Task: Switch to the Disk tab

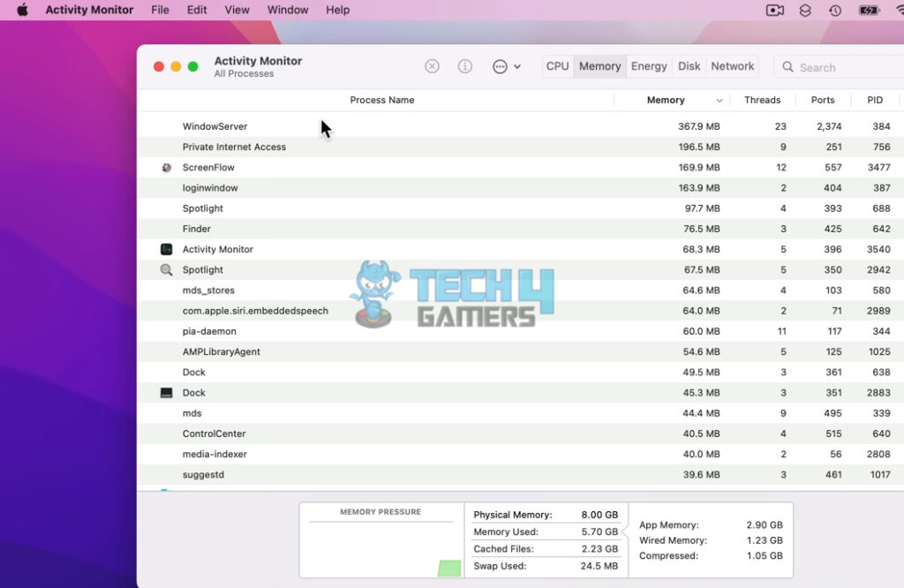Action: point(689,65)
